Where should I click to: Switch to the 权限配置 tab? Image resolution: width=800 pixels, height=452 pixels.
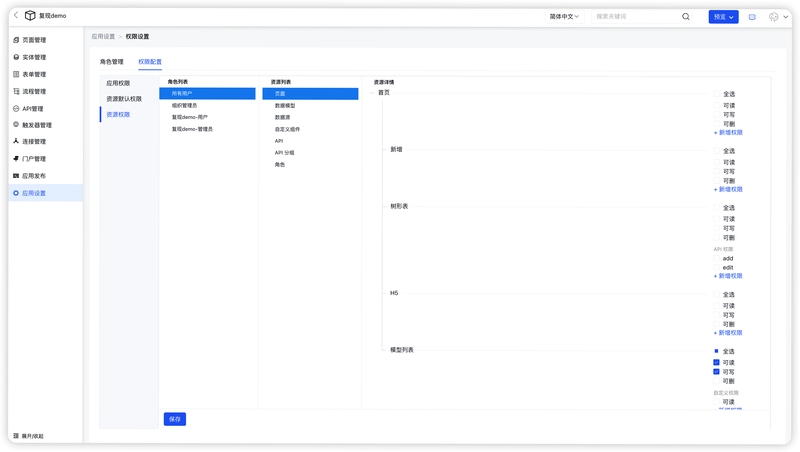[150, 62]
